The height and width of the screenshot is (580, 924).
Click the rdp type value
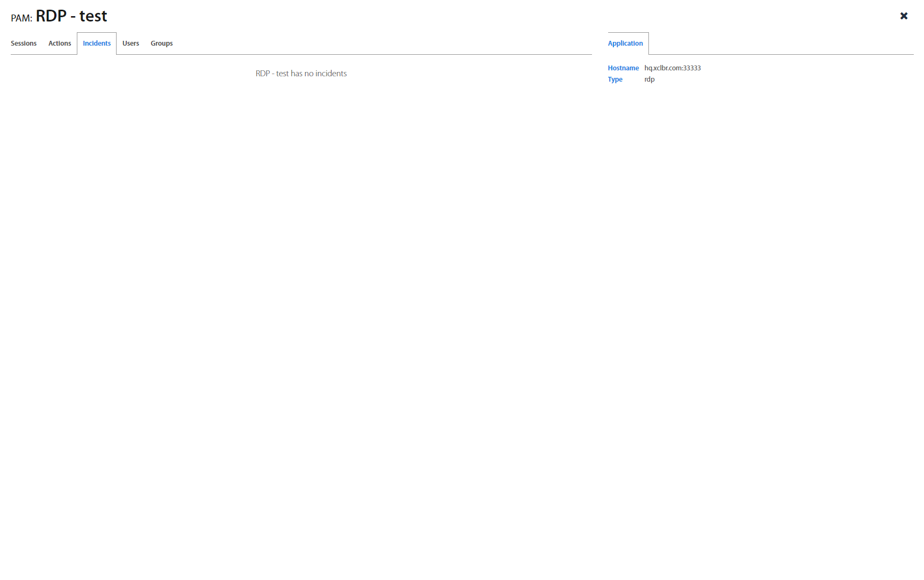(649, 79)
